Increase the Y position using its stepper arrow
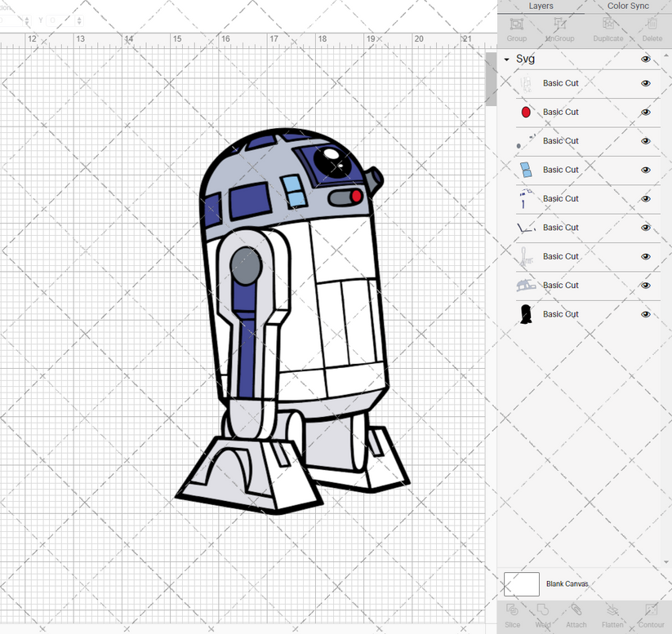Screen dimensions: 672x634 [79, 19]
